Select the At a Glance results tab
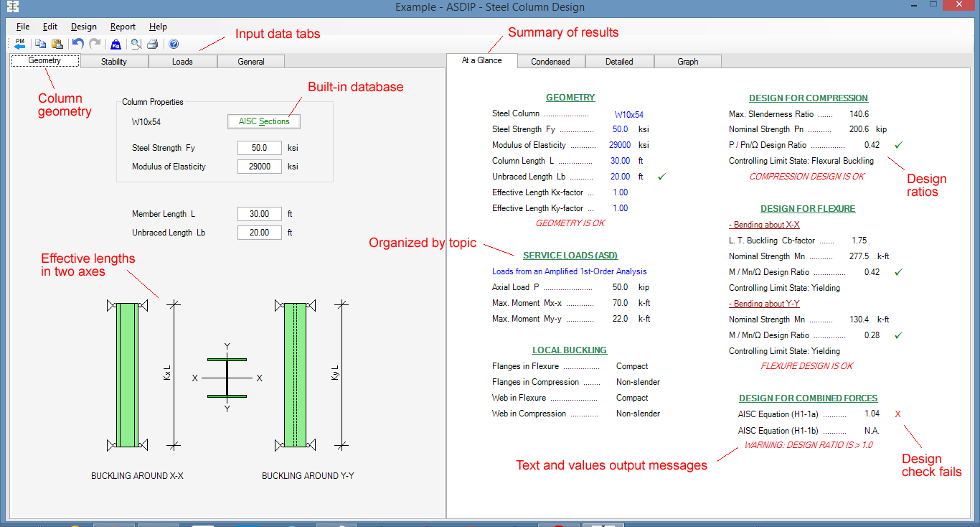The height and width of the screenshot is (527, 980). pyautogui.click(x=482, y=61)
